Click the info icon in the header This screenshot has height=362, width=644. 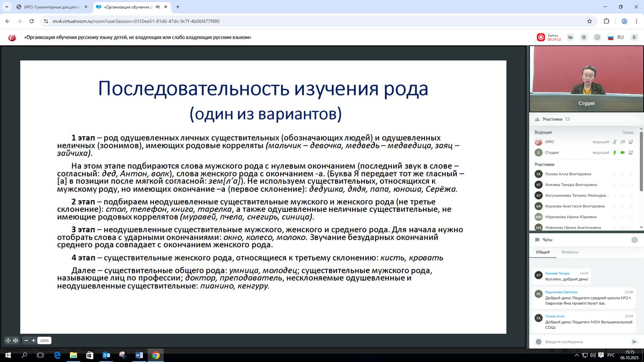[x=584, y=38]
